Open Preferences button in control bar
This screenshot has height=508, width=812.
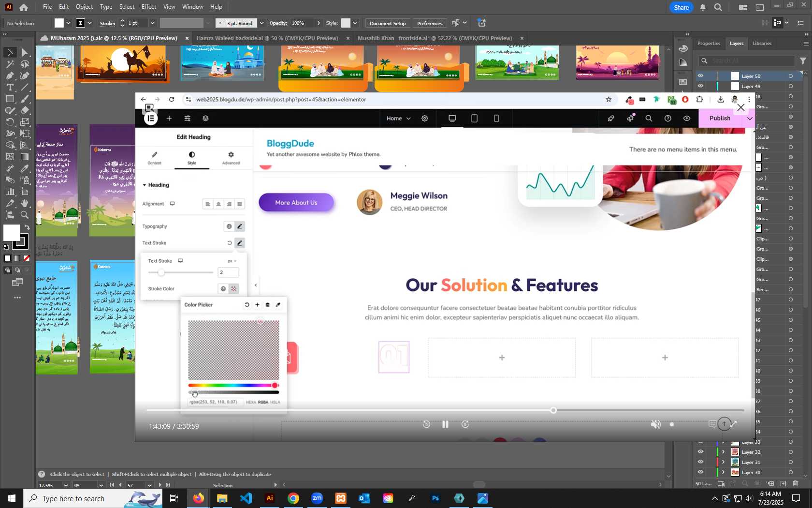click(x=430, y=23)
